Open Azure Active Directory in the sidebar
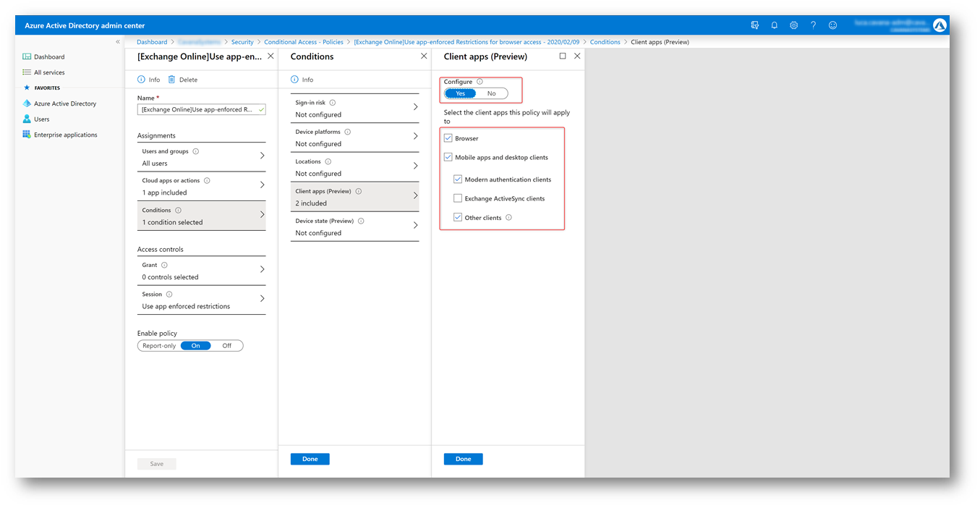 pos(65,103)
